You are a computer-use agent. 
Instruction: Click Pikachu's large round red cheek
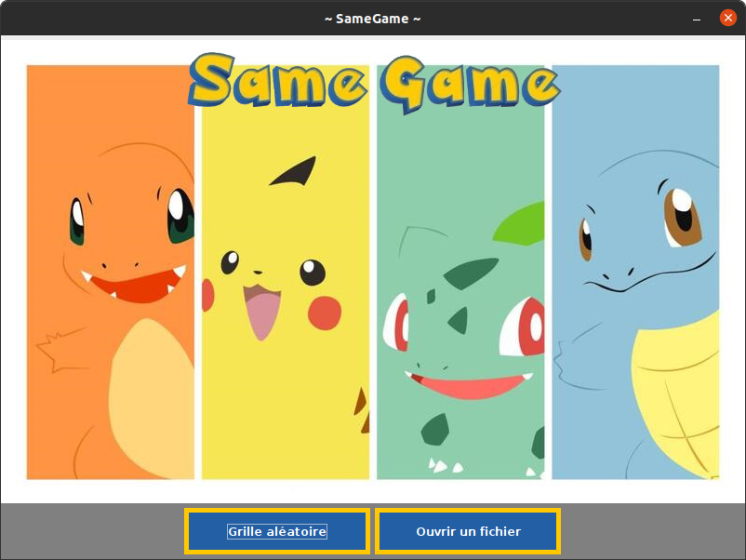tap(325, 313)
